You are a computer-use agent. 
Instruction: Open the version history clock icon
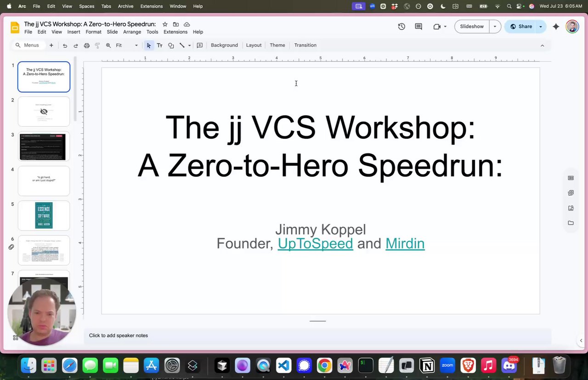[401, 27]
